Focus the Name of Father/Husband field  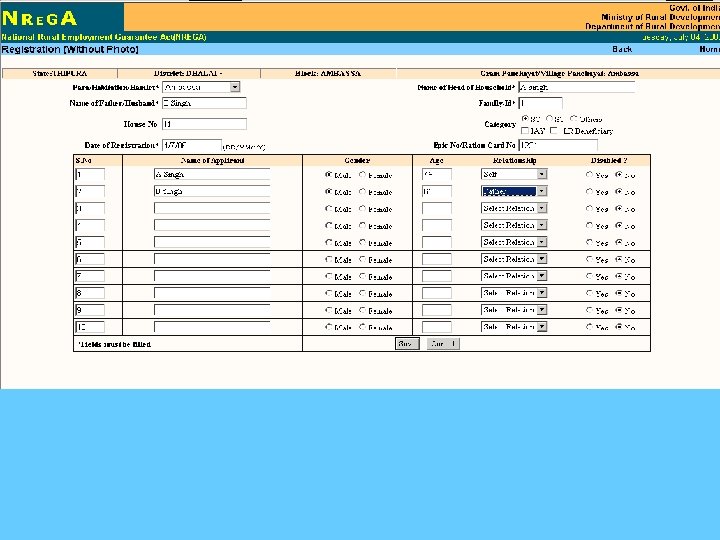pos(204,103)
